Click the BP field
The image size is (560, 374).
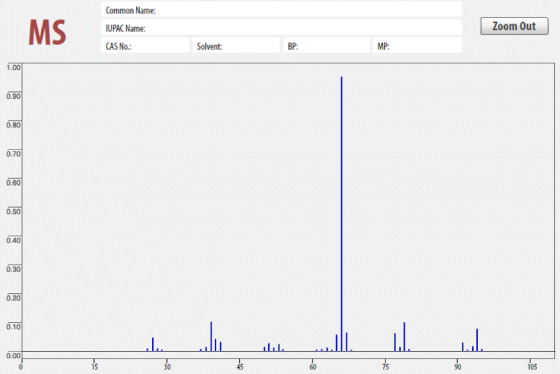326,45
